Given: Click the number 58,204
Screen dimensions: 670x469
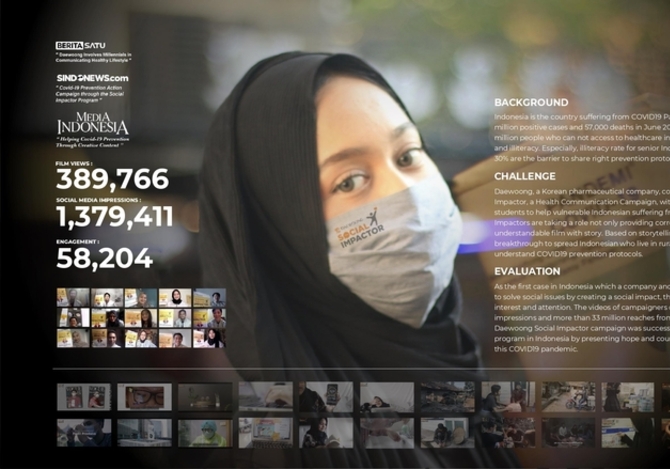Looking at the screenshot, I should click(104, 258).
